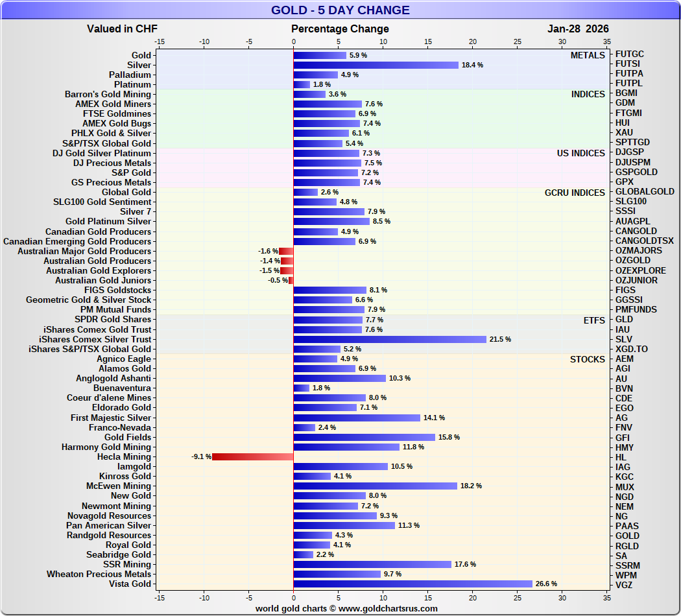Click the SSRM ticker symbol
This screenshot has width=681, height=616.
pyautogui.click(x=628, y=565)
